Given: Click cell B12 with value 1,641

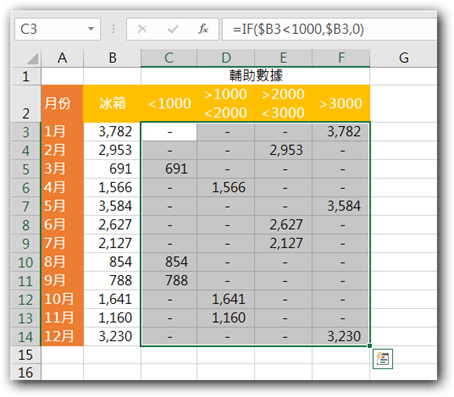Looking at the screenshot, I should coord(112,299).
